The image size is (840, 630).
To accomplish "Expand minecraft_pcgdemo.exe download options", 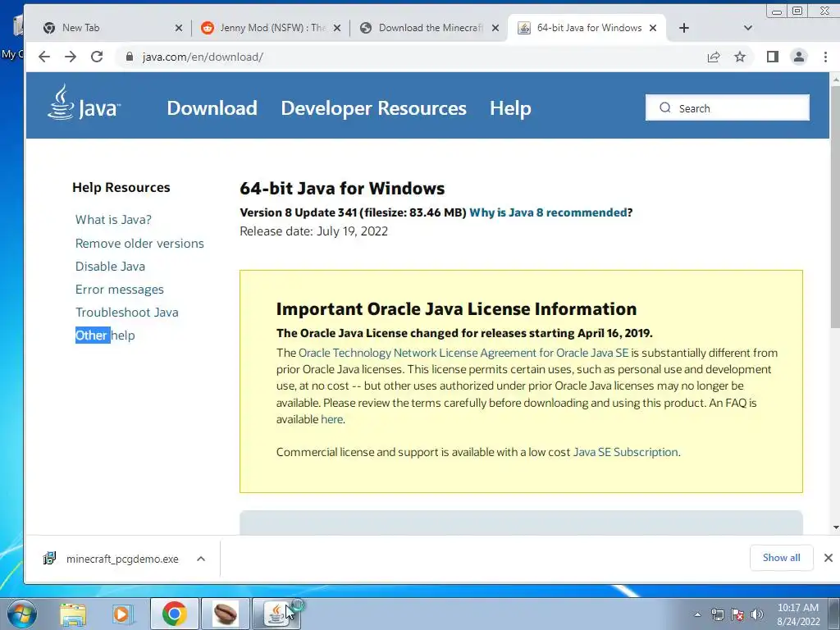I will tap(201, 559).
